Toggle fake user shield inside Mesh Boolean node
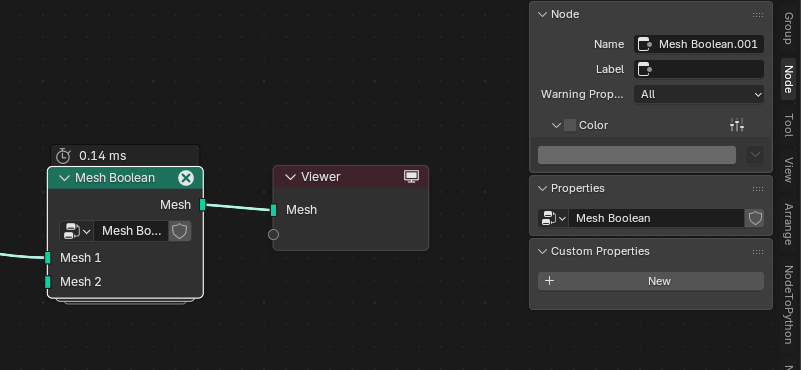This screenshot has width=801, height=370. click(179, 231)
